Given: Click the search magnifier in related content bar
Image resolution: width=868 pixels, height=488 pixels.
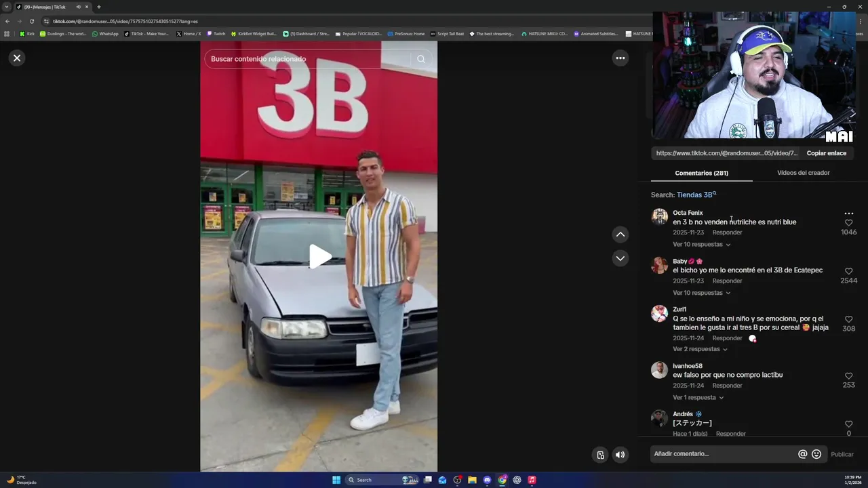Looking at the screenshot, I should pos(421,59).
